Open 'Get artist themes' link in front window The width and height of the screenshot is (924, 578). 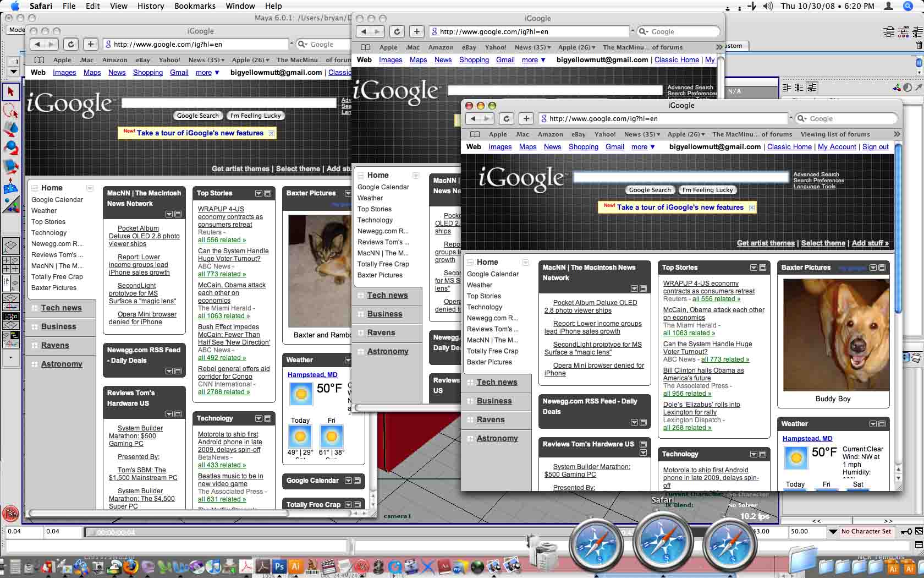pyautogui.click(x=766, y=243)
